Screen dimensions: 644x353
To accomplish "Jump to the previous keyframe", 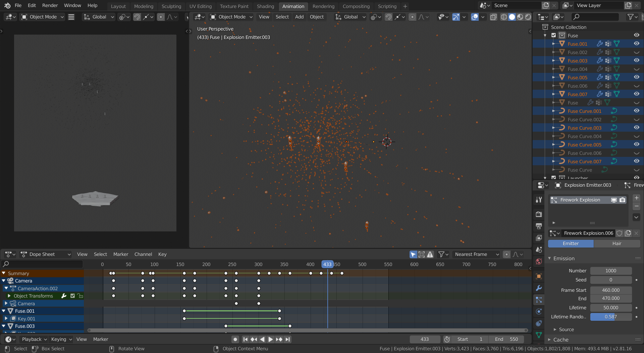I will click(254, 339).
